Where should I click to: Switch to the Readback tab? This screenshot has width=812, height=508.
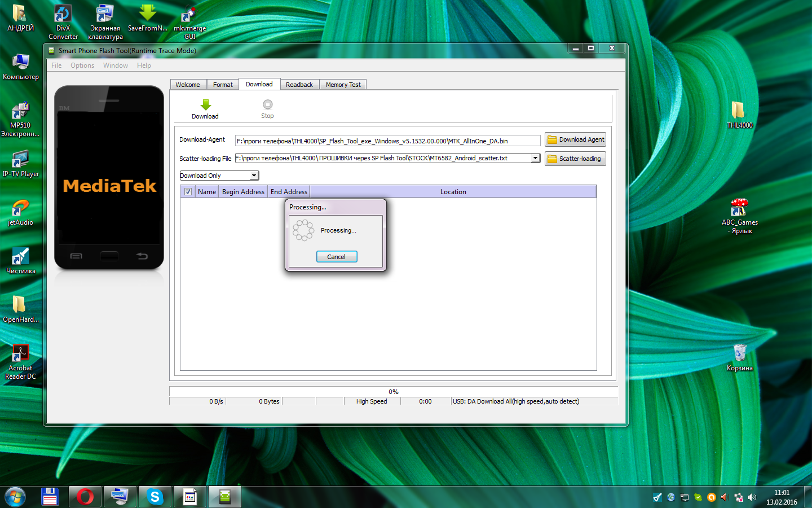[x=299, y=85]
